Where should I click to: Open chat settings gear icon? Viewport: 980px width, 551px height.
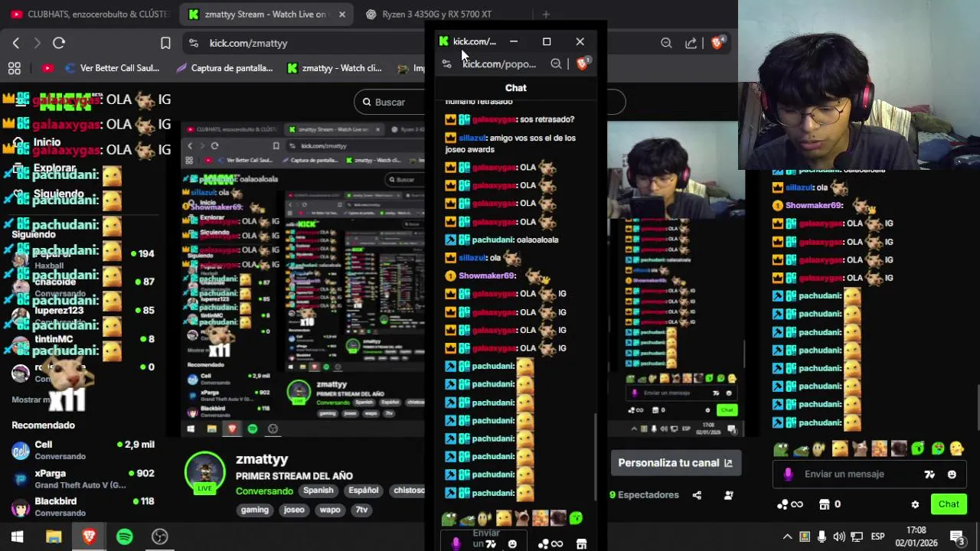(915, 504)
